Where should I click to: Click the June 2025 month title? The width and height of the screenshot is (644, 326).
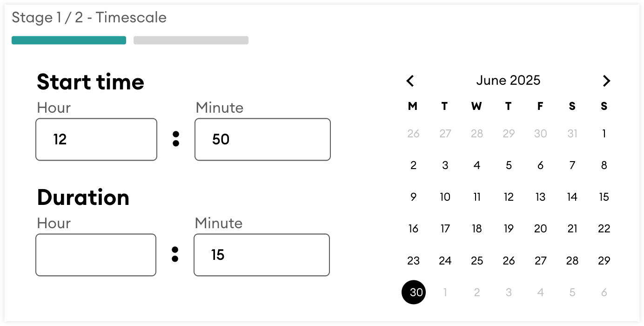coord(508,81)
